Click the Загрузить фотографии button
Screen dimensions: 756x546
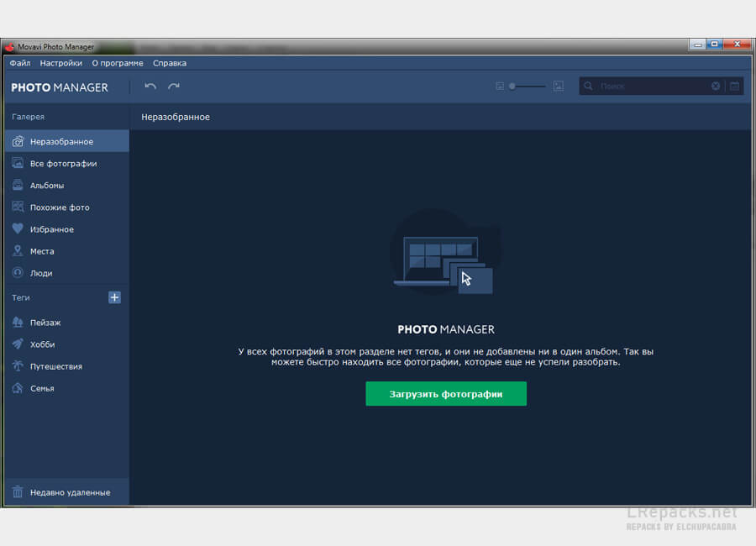pos(446,394)
